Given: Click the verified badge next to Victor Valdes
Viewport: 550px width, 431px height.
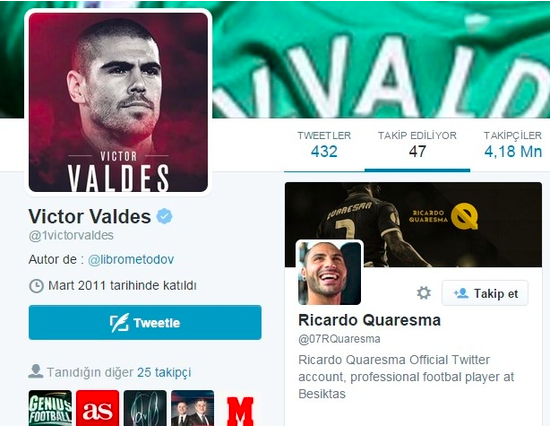Looking at the screenshot, I should coord(164,216).
